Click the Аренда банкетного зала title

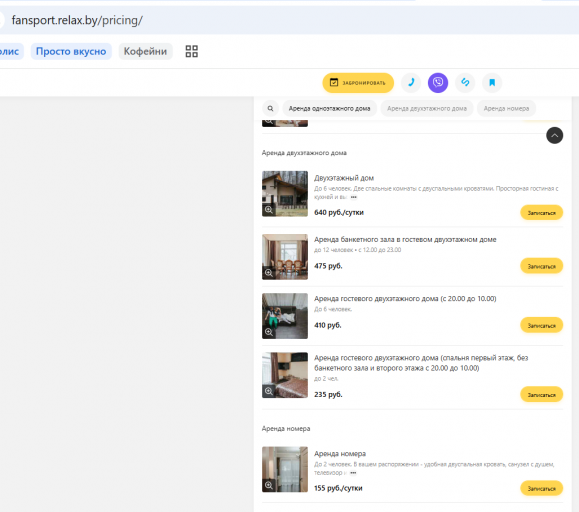tap(405, 240)
